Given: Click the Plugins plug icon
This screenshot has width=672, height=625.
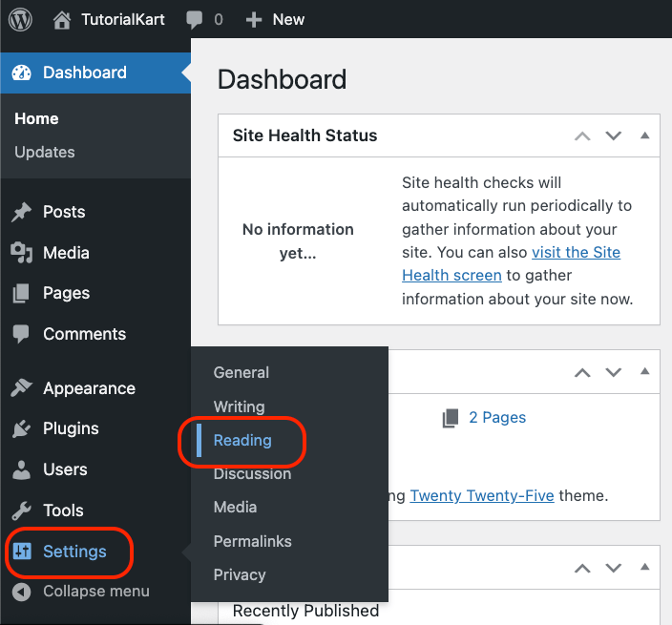Looking at the screenshot, I should (x=21, y=428).
